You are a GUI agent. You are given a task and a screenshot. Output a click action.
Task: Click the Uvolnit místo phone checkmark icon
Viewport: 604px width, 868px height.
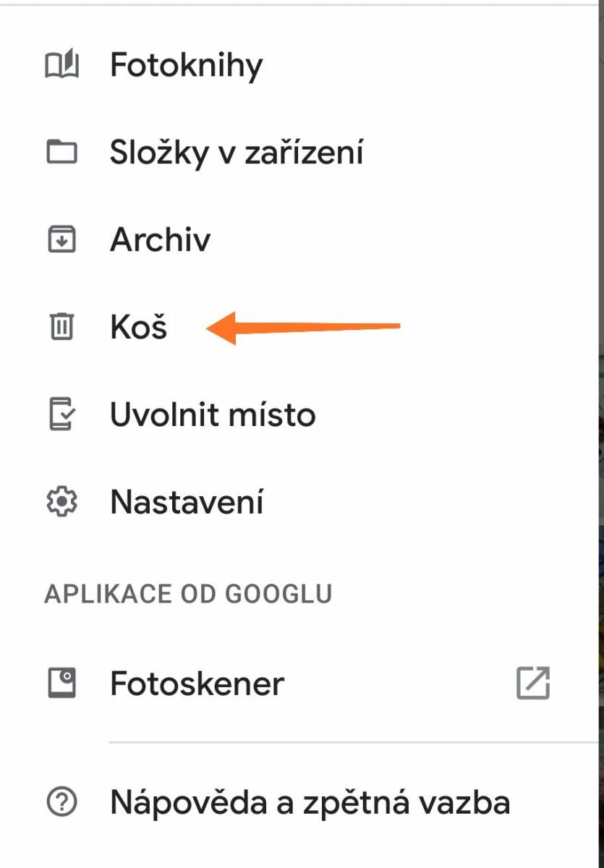pos(61,414)
